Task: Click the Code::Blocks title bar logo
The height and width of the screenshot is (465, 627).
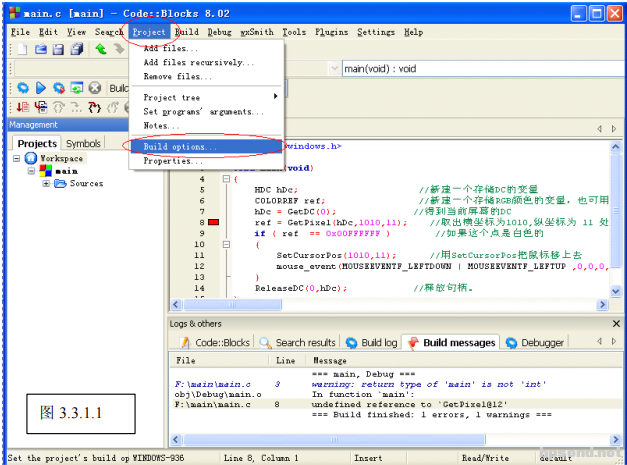Action: pos(14,13)
